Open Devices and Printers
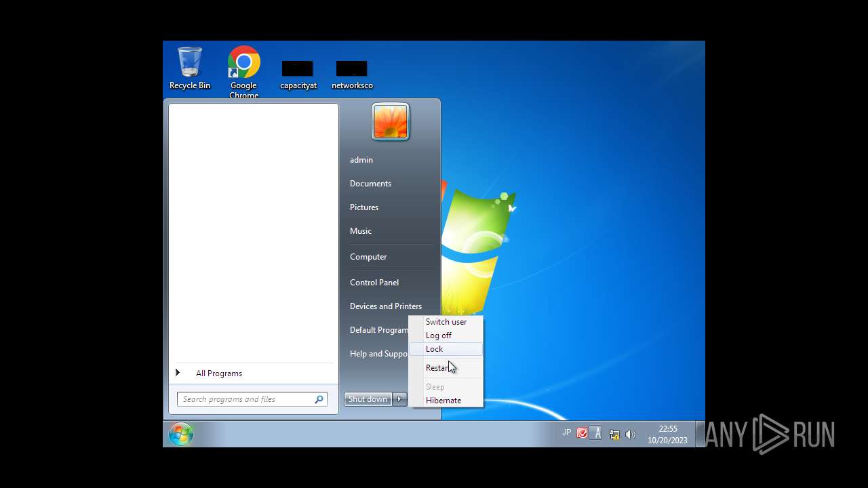Image resolution: width=868 pixels, height=488 pixels. pos(386,306)
